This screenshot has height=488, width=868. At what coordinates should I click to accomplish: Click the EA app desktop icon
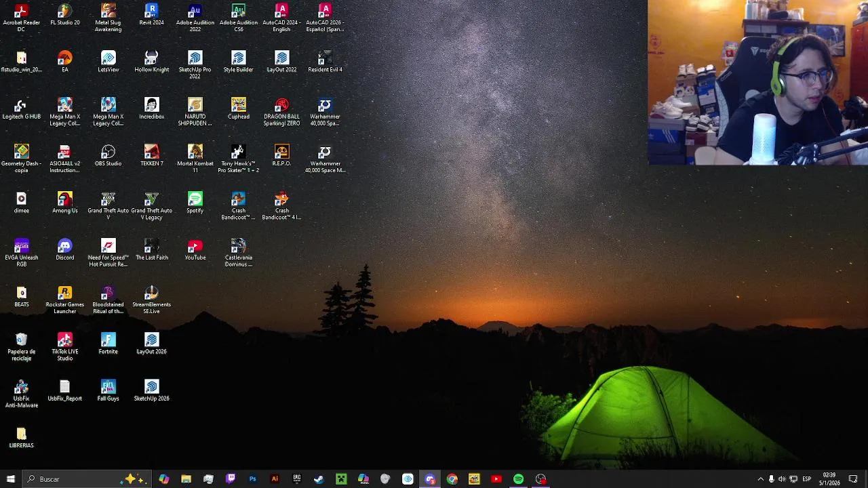tap(64, 62)
